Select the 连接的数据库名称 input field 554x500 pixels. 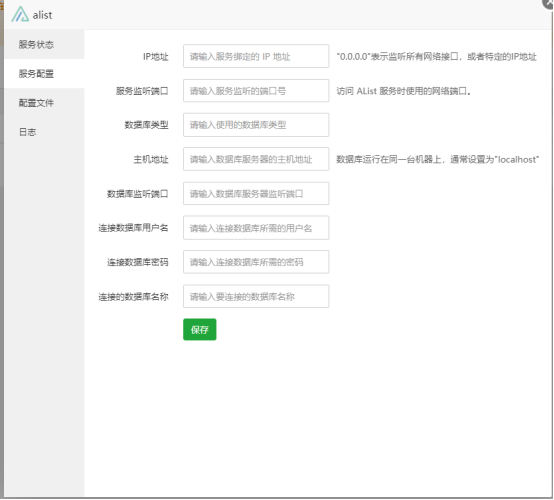click(x=256, y=296)
